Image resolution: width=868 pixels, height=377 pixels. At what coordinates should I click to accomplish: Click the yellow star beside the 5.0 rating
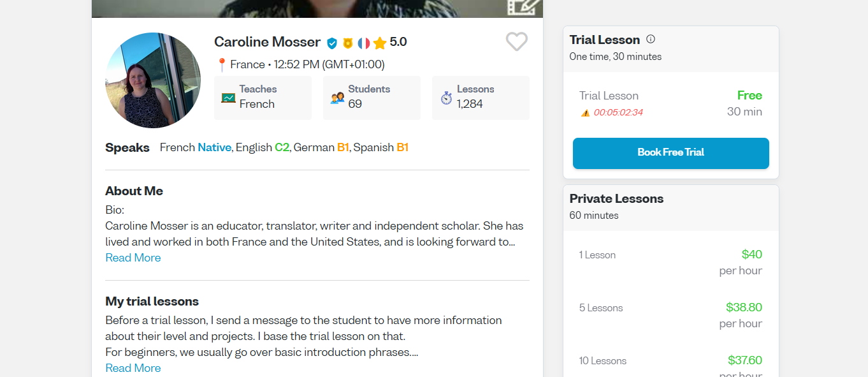pyautogui.click(x=380, y=42)
